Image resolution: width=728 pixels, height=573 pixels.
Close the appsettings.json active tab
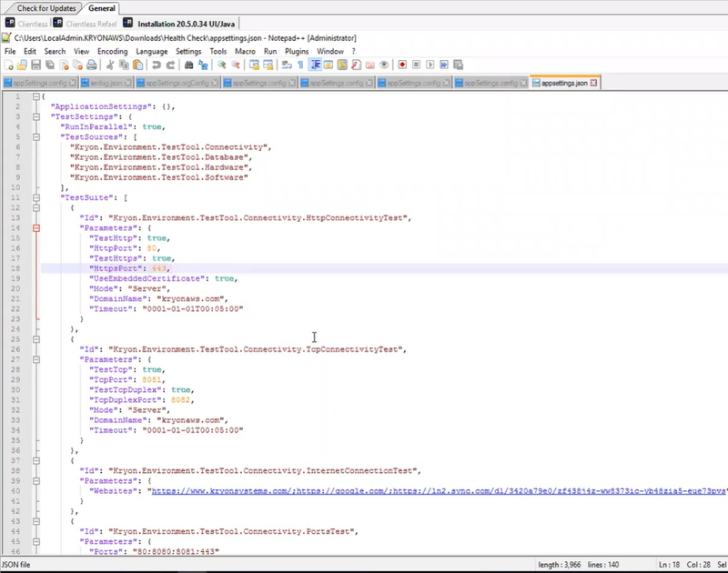594,83
